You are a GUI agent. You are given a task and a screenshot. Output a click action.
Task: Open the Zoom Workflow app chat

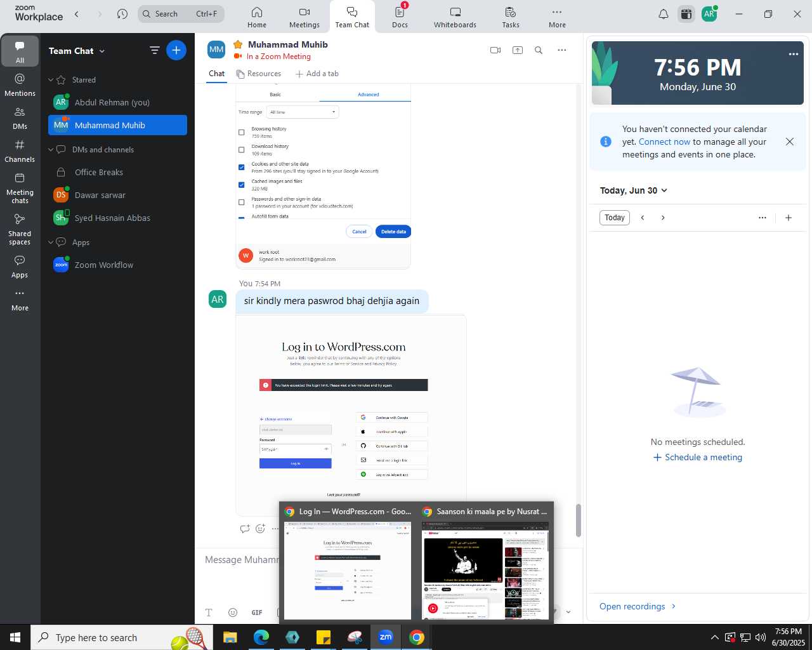(x=117, y=265)
